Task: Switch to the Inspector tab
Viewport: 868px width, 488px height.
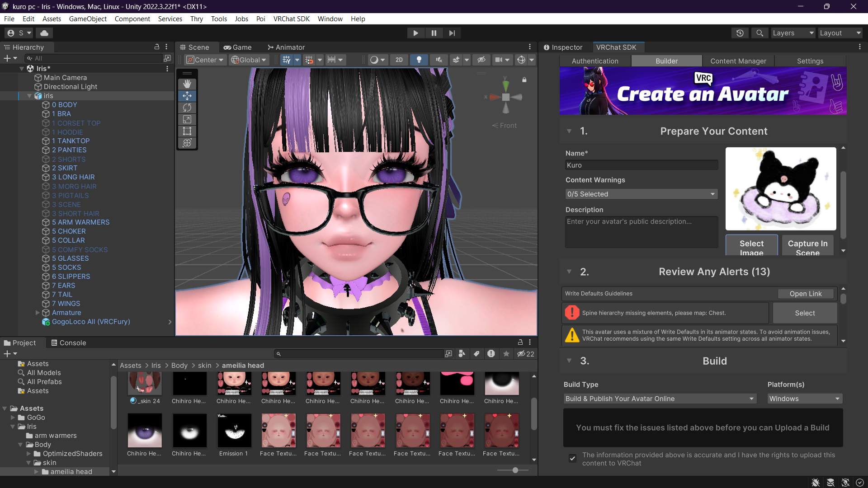Action: [x=563, y=47]
